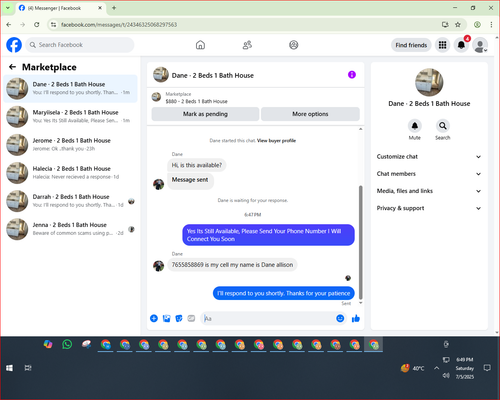
Task: Click the '7655858869 is my cell' message
Action: (x=232, y=265)
